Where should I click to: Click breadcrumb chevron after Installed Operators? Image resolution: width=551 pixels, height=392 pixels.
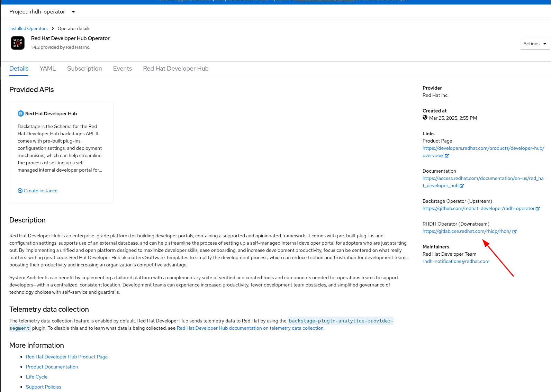pos(53,29)
